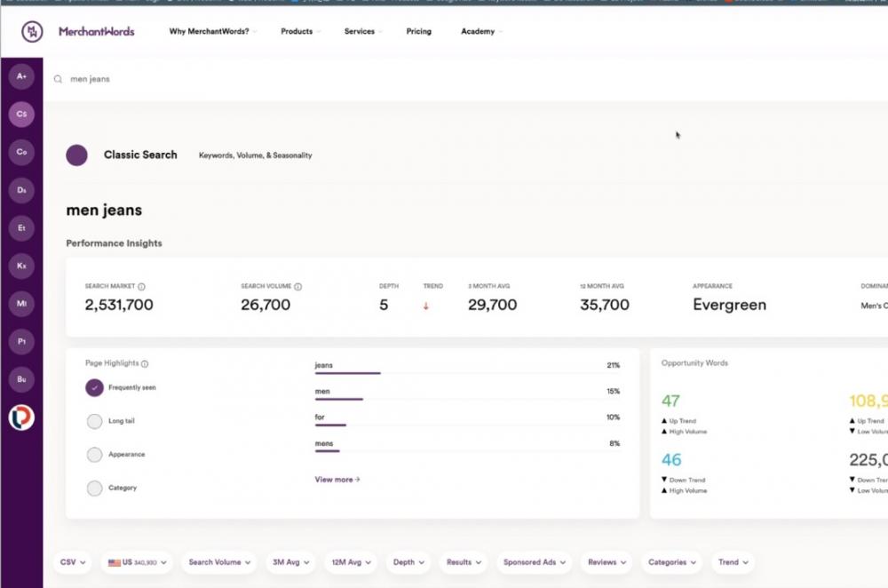Click the search magnifier icon
This screenshot has height=588, width=888.
tap(58, 79)
